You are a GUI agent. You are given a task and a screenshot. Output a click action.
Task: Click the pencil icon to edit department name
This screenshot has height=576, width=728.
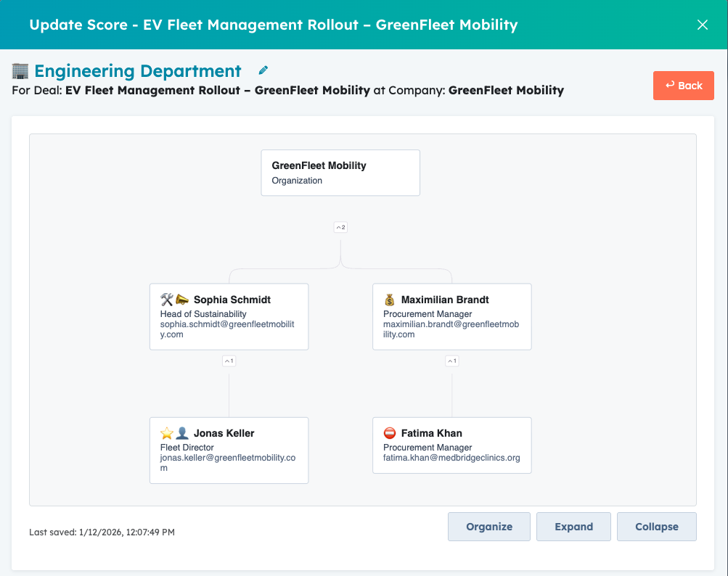click(x=262, y=70)
